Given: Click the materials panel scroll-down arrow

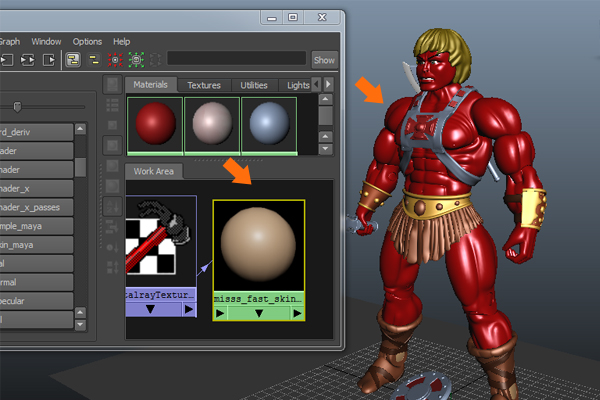Looking at the screenshot, I should click(x=325, y=149).
